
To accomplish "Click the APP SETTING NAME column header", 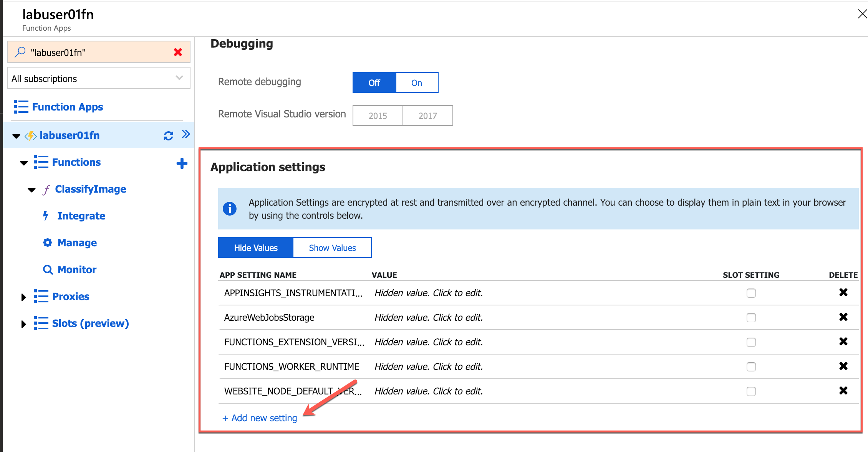I will (258, 275).
